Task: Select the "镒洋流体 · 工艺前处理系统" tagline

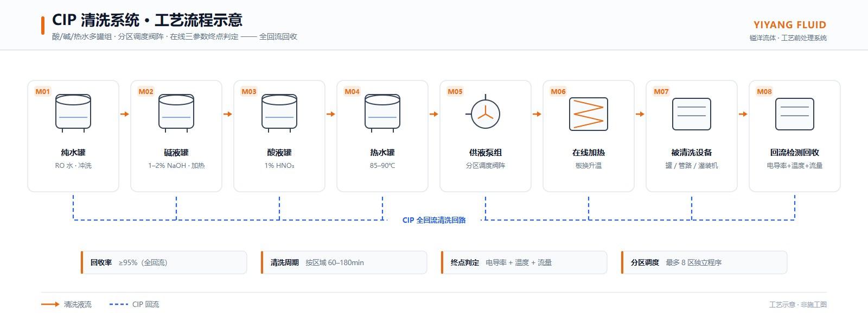Action: tap(788, 38)
